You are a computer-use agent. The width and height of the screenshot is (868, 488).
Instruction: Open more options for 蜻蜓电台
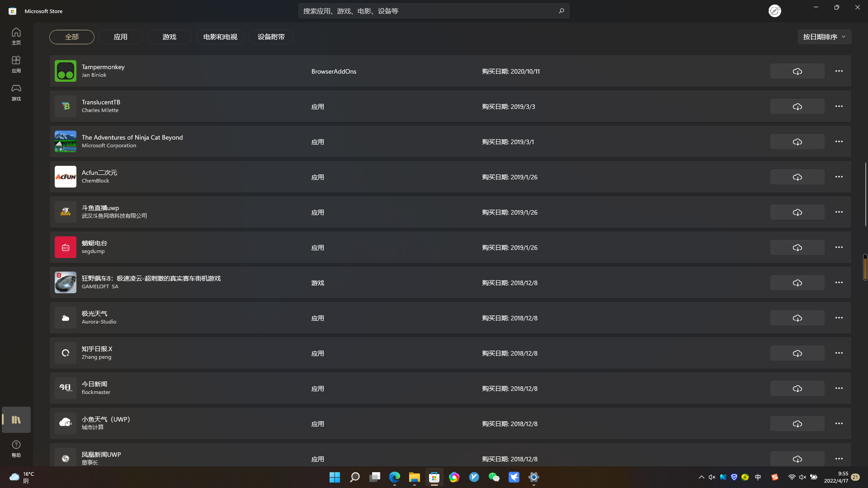pyautogui.click(x=839, y=248)
